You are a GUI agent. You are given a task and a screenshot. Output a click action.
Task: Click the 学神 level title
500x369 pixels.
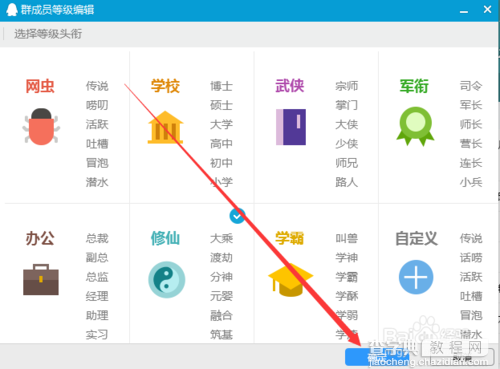pos(347,258)
